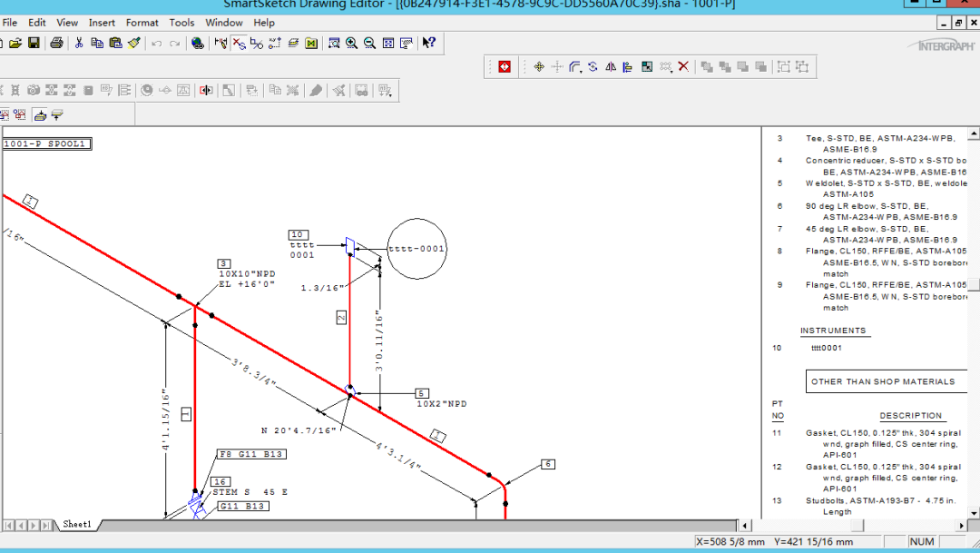Activate the Zoom Area tool
Image resolution: width=980 pixels, height=553 pixels.
(x=334, y=43)
